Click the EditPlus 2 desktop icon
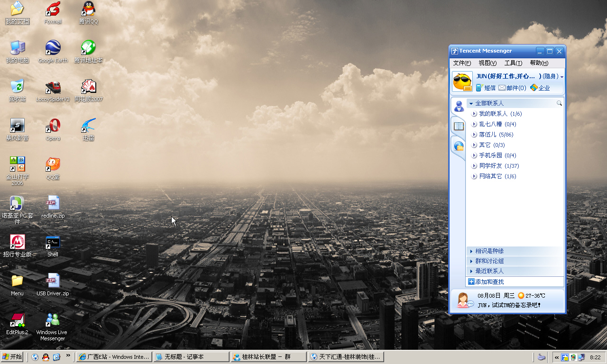 [x=17, y=320]
